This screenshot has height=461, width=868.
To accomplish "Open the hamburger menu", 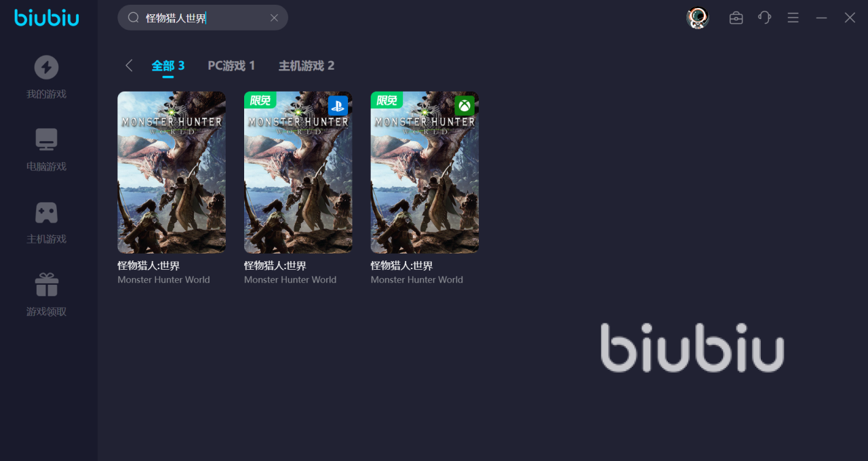I will coord(793,18).
